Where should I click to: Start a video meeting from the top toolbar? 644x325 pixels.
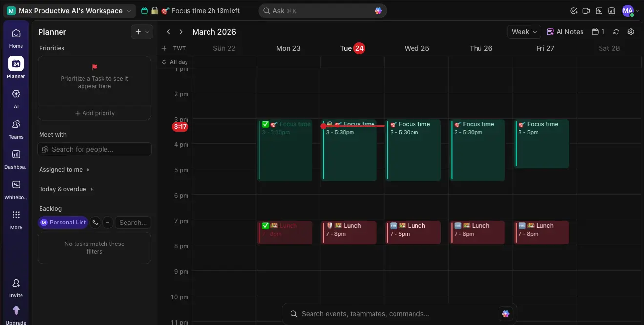tap(586, 11)
